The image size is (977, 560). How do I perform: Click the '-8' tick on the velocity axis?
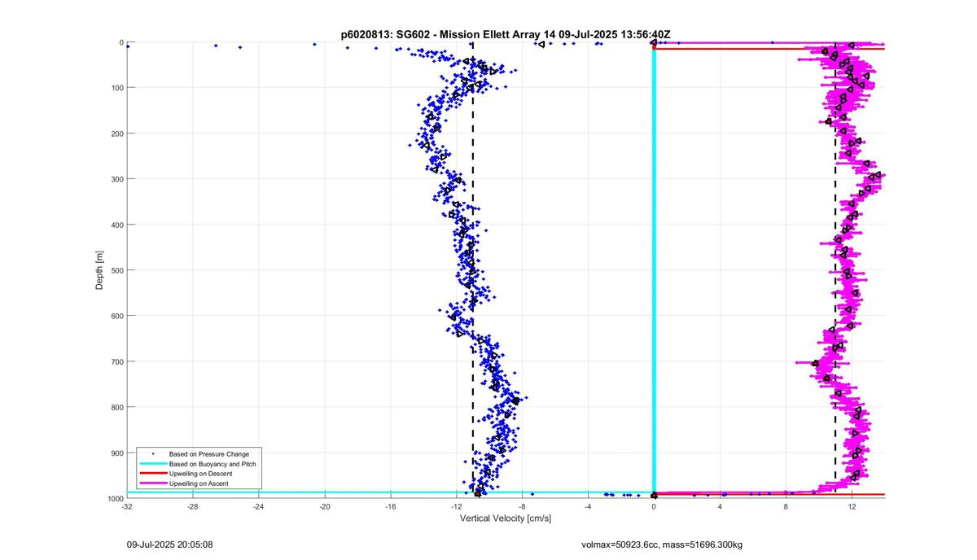[523, 507]
